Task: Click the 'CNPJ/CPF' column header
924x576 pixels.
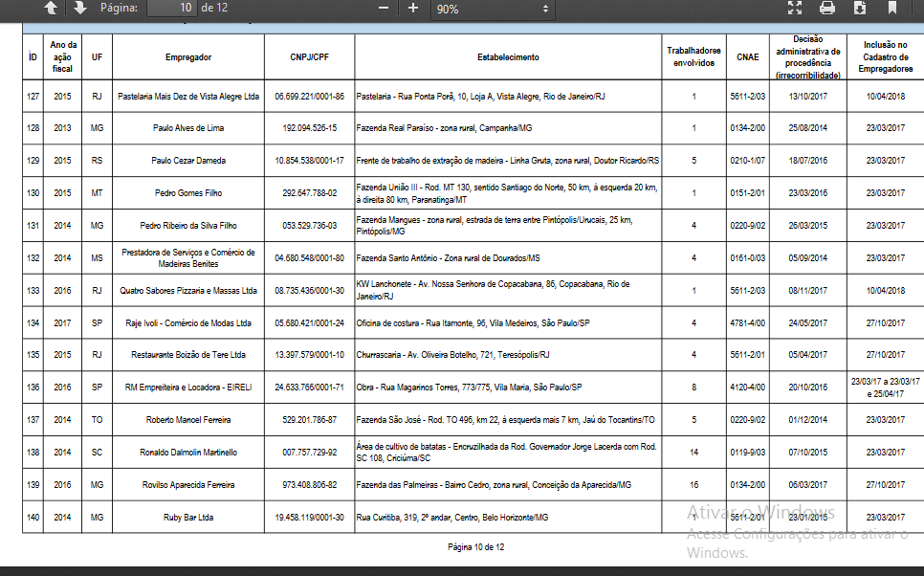Action: coord(309,57)
